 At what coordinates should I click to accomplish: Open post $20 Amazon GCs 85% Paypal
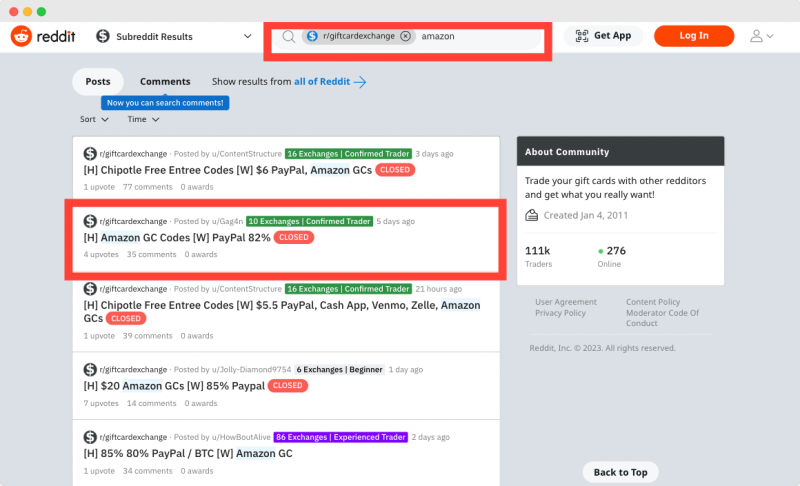(174, 386)
